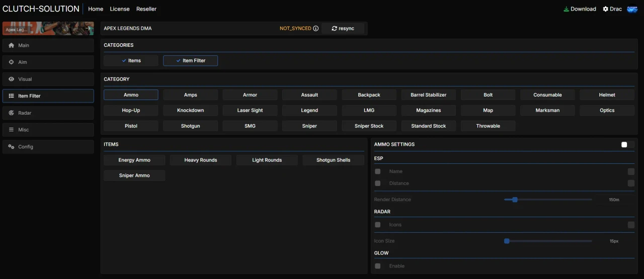Click the user avatar in the top-right corner
The height and width of the screenshot is (279, 644).
point(632,9)
